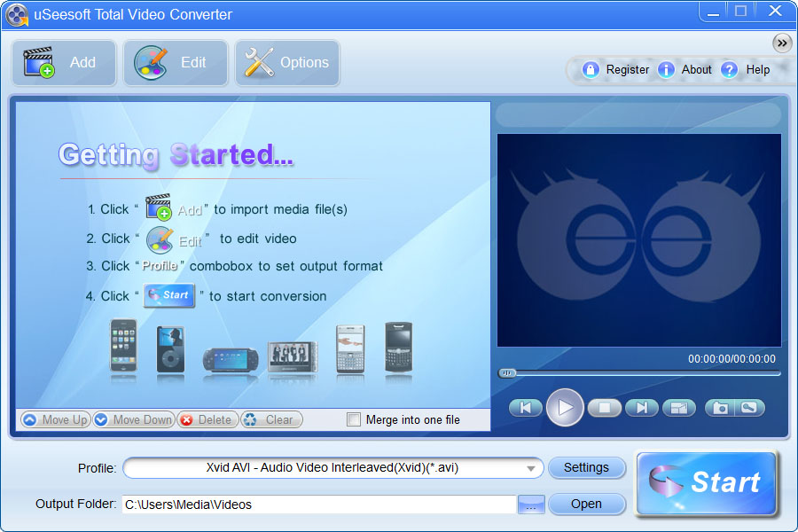Click the Getting Started heading
This screenshot has width=798, height=532.
(x=176, y=155)
